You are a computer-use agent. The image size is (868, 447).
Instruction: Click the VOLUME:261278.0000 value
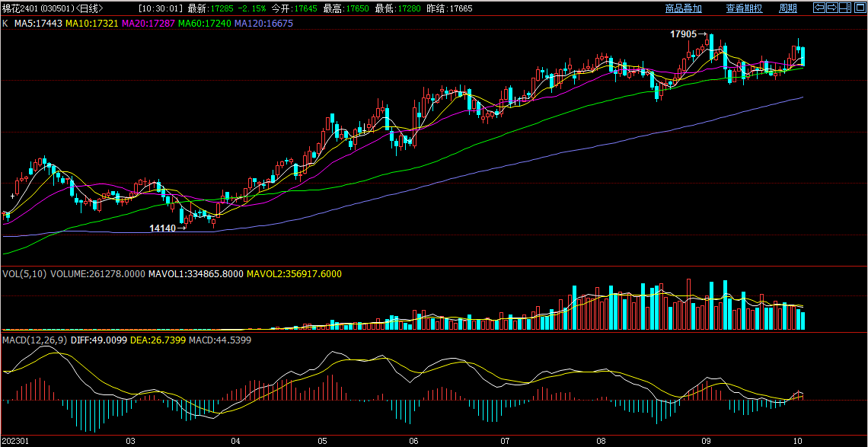pyautogui.click(x=98, y=273)
